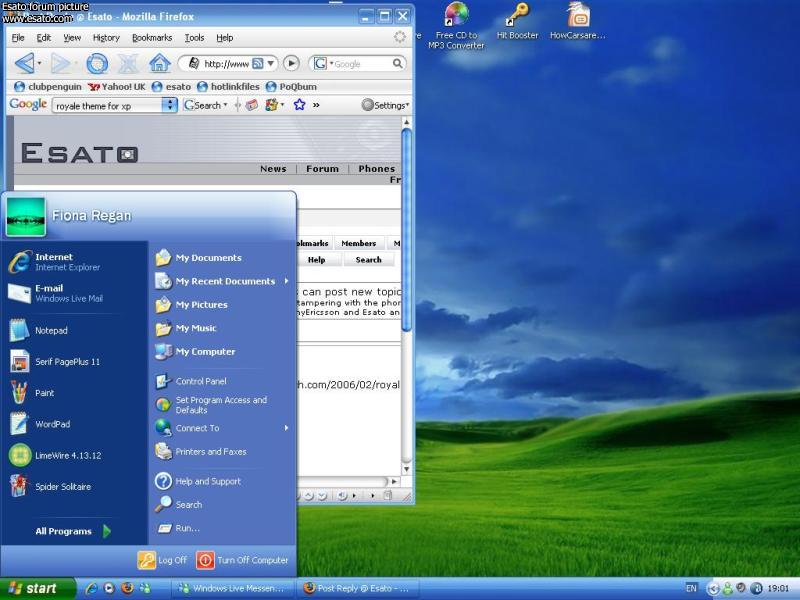Screen dimensions: 800x600
Task: Expand My Recent Documents submenu
Action: click(x=286, y=281)
